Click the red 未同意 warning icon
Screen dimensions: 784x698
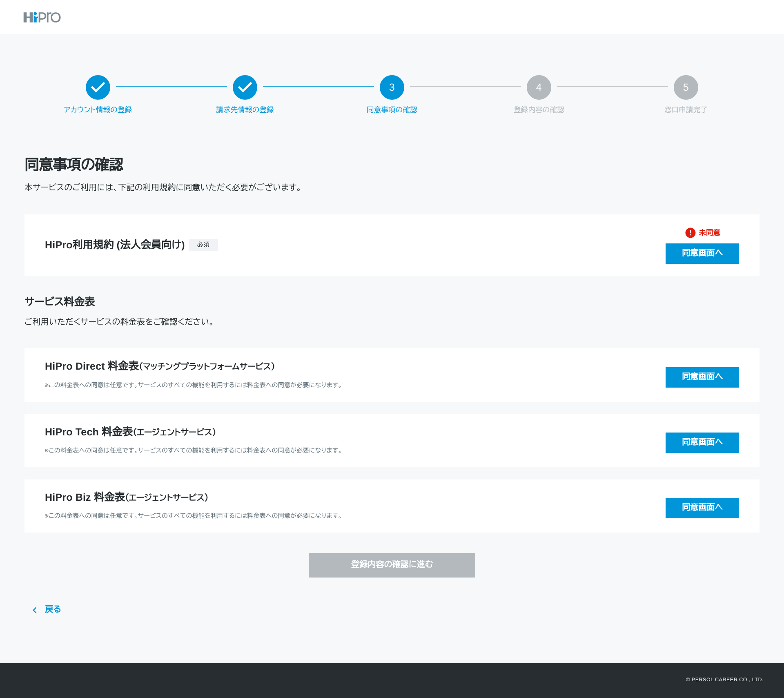click(x=690, y=233)
